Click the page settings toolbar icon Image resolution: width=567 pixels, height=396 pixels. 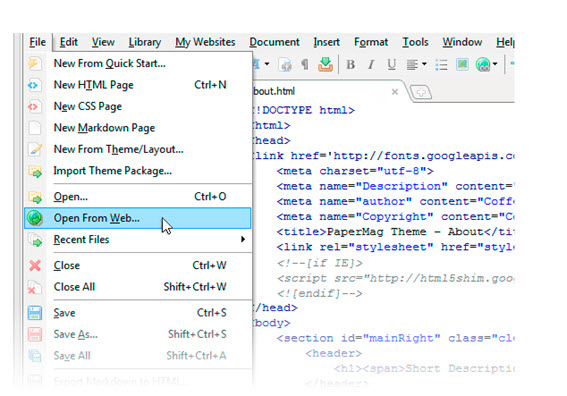coord(285,65)
